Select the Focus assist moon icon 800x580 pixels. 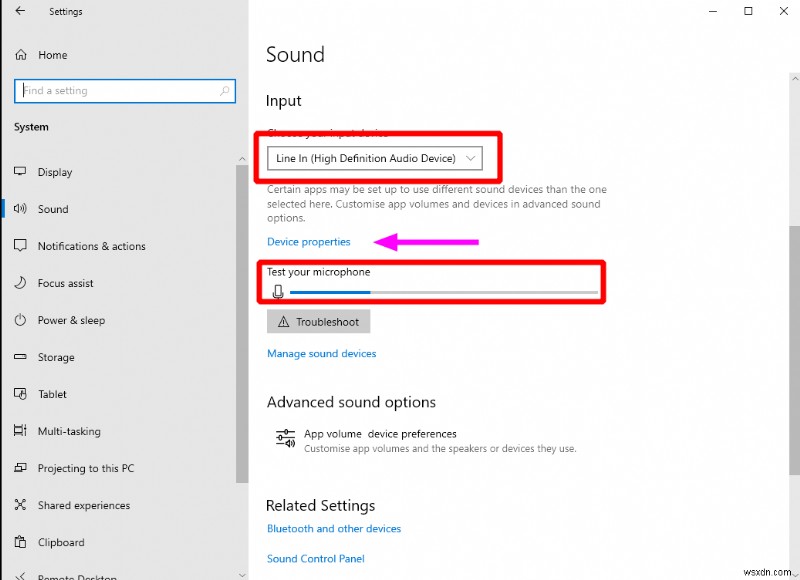pyautogui.click(x=21, y=283)
